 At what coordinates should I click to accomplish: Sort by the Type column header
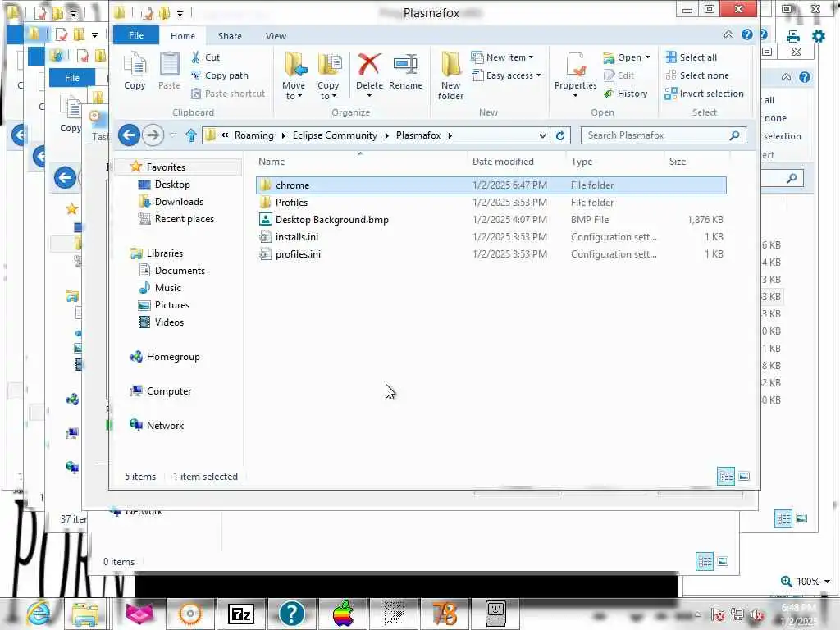pos(614,162)
